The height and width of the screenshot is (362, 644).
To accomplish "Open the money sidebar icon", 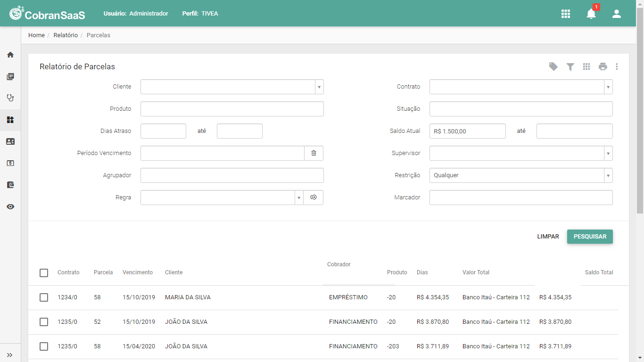I will 10,163.
